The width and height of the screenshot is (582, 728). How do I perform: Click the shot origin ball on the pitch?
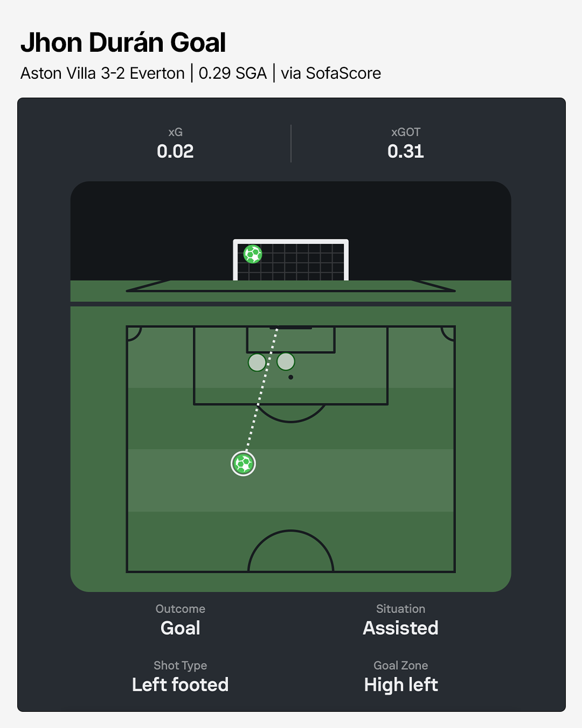pos(243,464)
